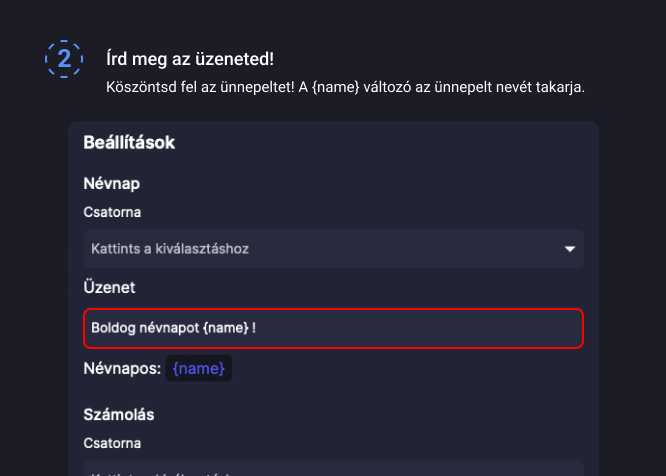Click the purple {name} variable chip
The height and width of the screenshot is (476, 666).
(x=199, y=369)
